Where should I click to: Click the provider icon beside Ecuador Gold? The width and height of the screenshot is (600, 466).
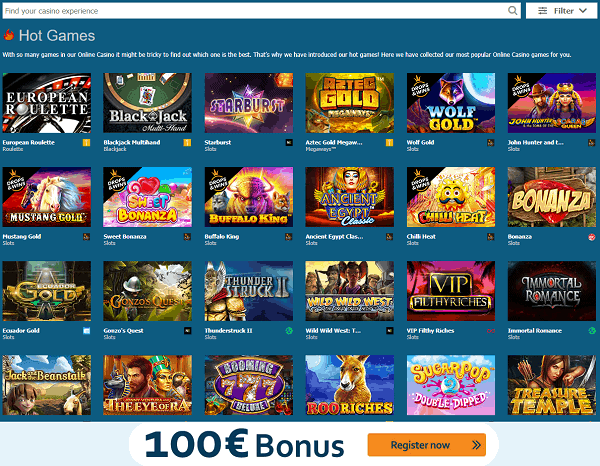pyautogui.click(x=87, y=331)
